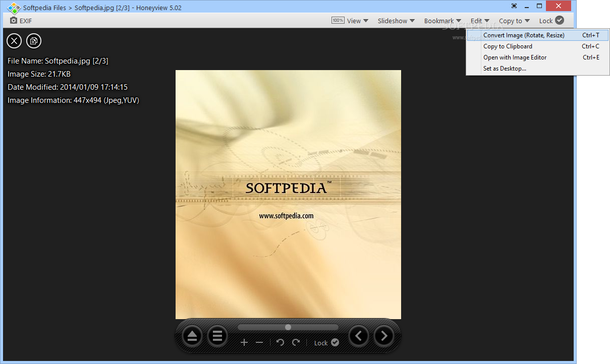
Task: Minimize the Honeyview window
Action: [527, 6]
